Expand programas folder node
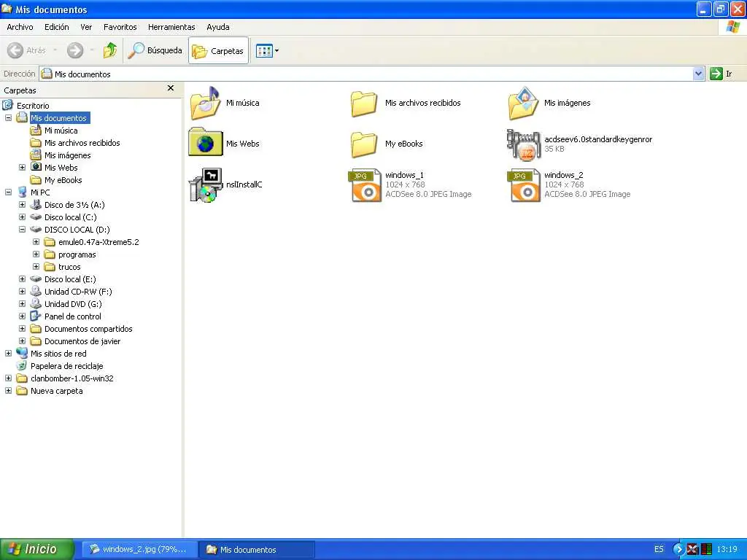 (36, 254)
